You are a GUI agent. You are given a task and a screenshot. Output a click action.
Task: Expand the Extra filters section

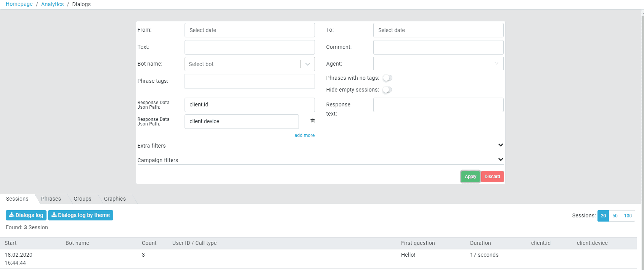[x=320, y=145]
